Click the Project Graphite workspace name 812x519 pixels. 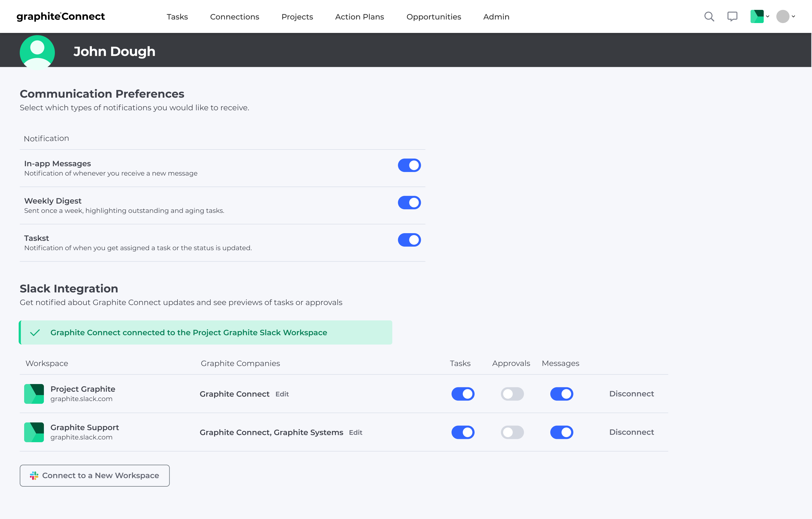pos(83,389)
